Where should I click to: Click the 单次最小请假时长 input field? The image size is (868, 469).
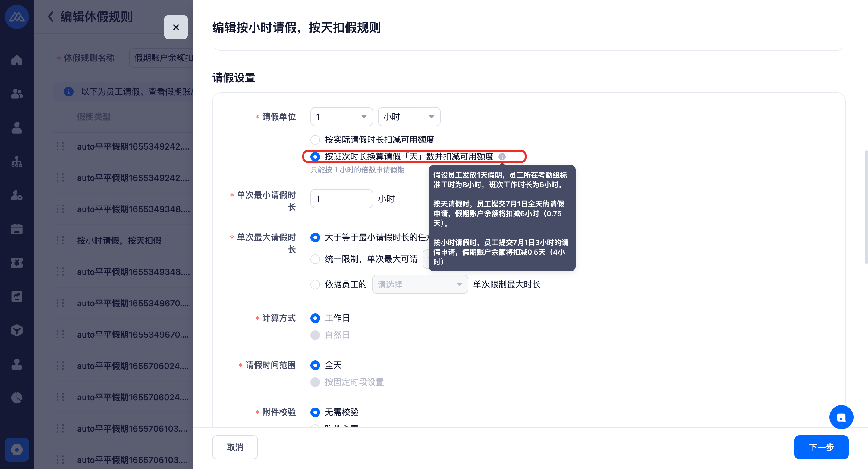(341, 199)
